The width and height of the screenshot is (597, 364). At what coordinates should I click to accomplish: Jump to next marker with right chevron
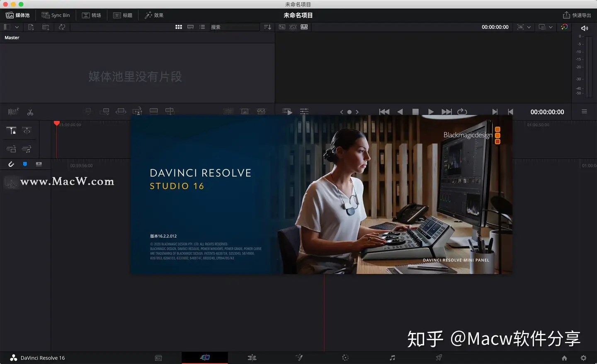357,112
